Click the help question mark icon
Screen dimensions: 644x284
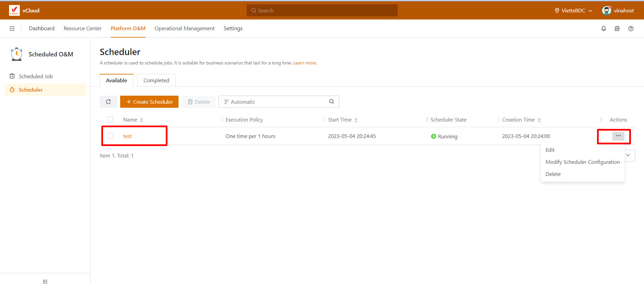[631, 29]
